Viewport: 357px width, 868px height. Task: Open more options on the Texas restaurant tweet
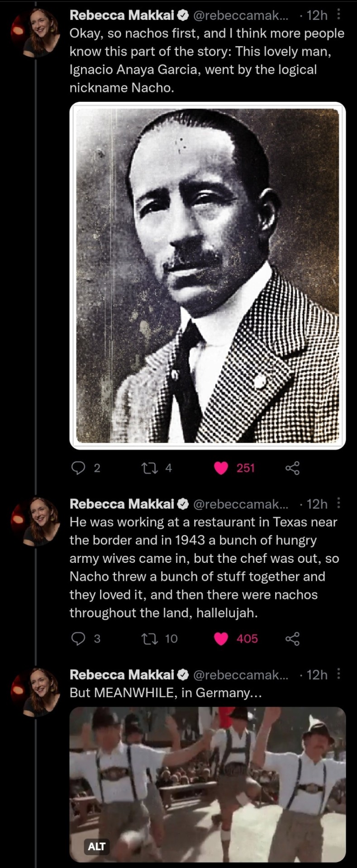tap(339, 504)
